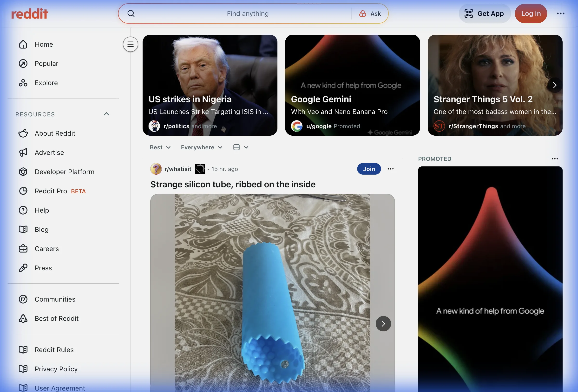The height and width of the screenshot is (392, 578).
Task: Open the Developer Platform sidebar icon
Action: [x=23, y=172]
